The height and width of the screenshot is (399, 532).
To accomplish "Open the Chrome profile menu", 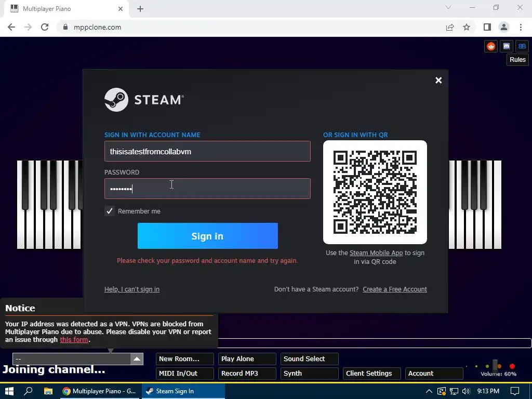I will [504, 27].
